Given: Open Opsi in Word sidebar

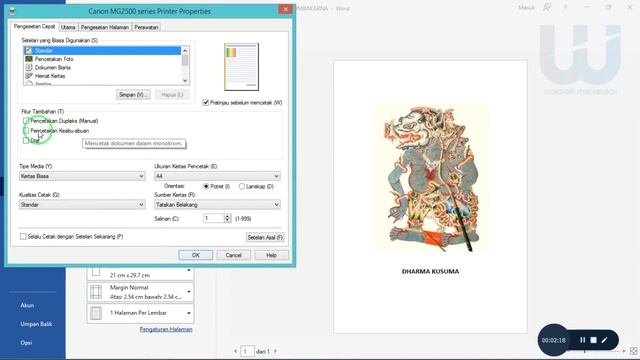Looking at the screenshot, I should pos(26,343).
